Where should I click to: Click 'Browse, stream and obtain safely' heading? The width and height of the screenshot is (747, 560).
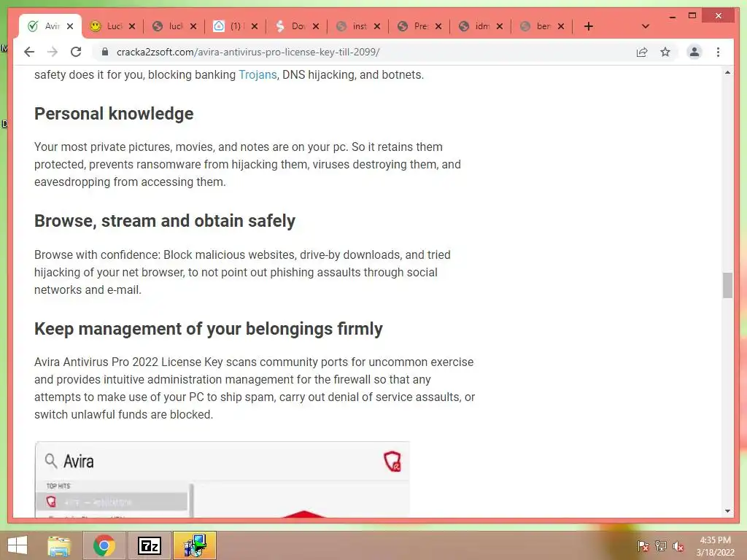point(165,221)
